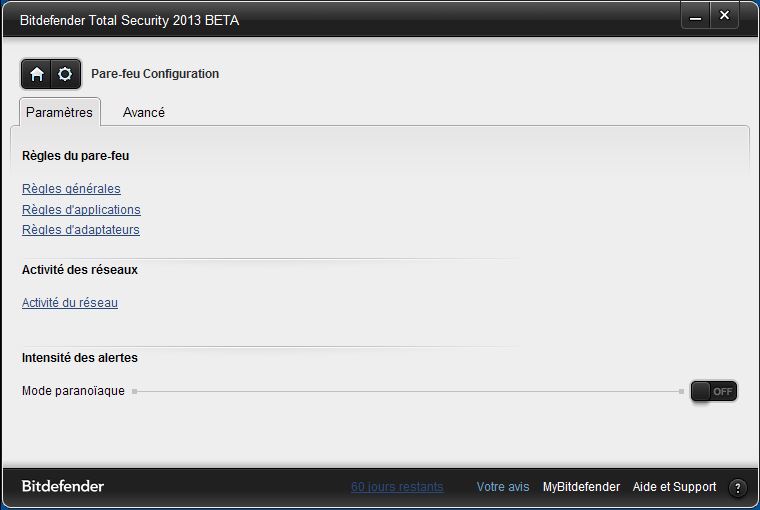Click the Pare-feu Configuration heading
Image resolution: width=760 pixels, height=510 pixels.
(x=155, y=74)
